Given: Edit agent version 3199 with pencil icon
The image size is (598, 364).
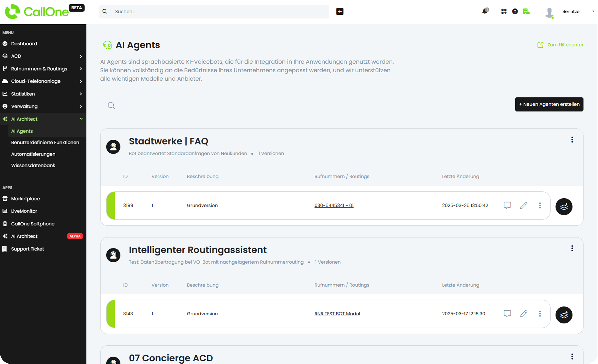Looking at the screenshot, I should (524, 206).
